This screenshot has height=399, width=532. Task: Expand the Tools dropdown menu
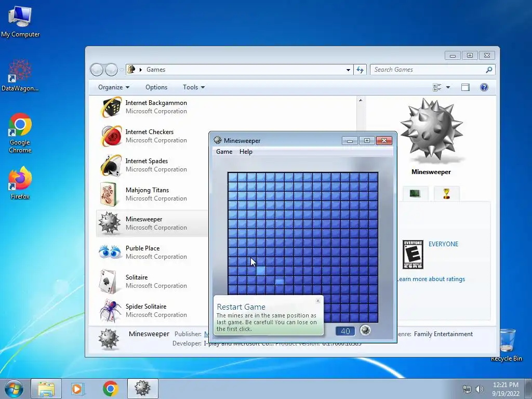click(194, 87)
